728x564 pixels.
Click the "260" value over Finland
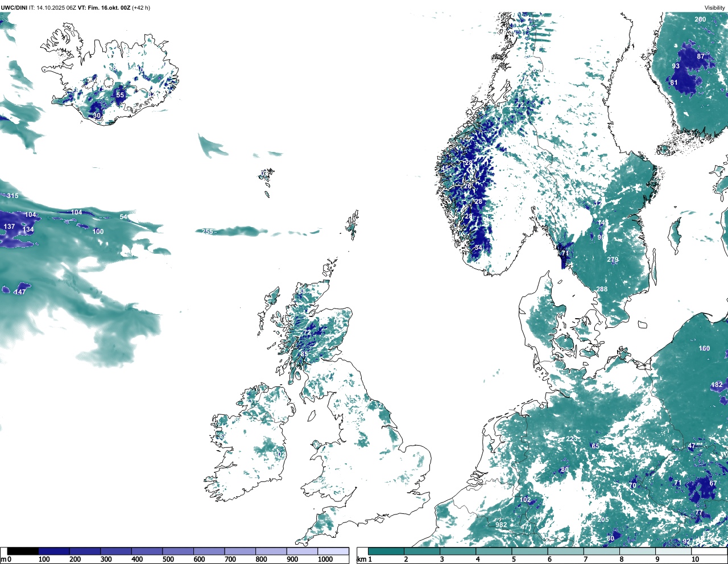click(700, 19)
